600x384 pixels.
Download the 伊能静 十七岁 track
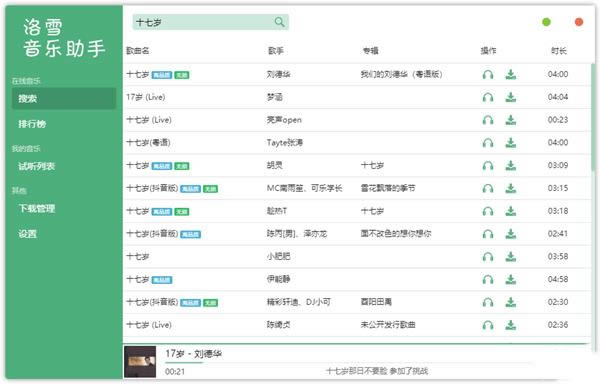point(510,280)
